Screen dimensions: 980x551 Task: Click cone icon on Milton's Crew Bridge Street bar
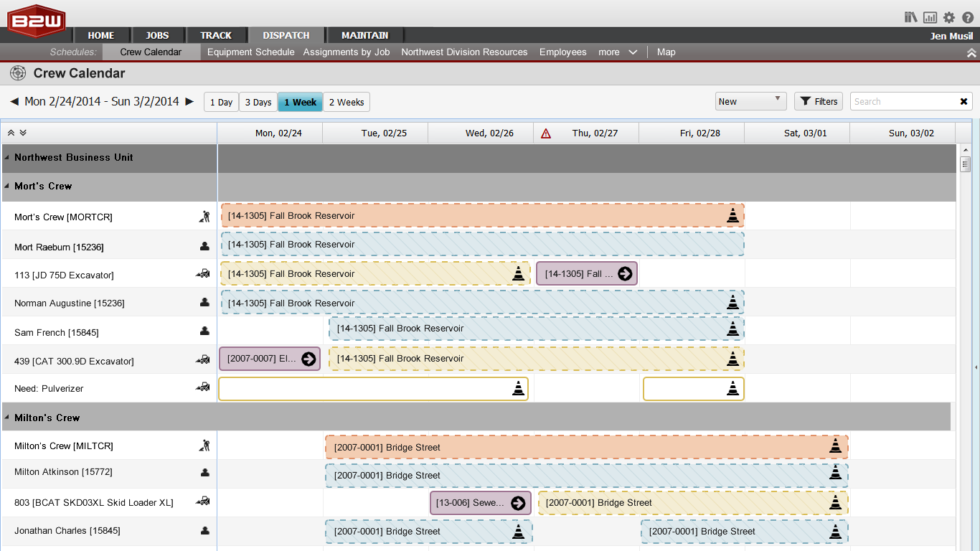coord(835,446)
